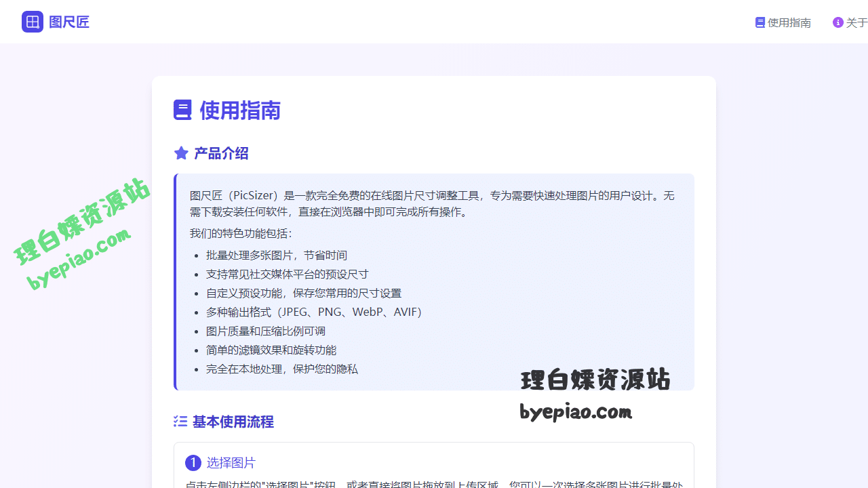Viewport: 868px width, 488px height.
Task: Select the step heading 选择图片
Action: click(x=231, y=462)
